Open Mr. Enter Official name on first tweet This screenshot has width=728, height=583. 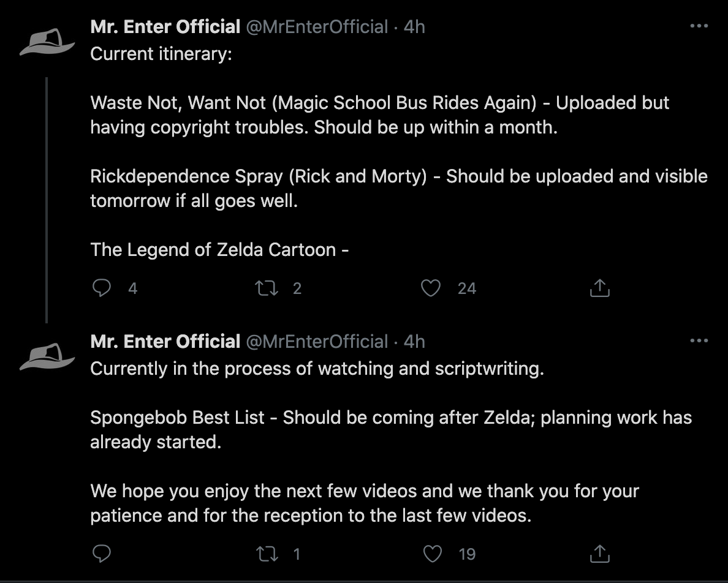[x=165, y=27]
